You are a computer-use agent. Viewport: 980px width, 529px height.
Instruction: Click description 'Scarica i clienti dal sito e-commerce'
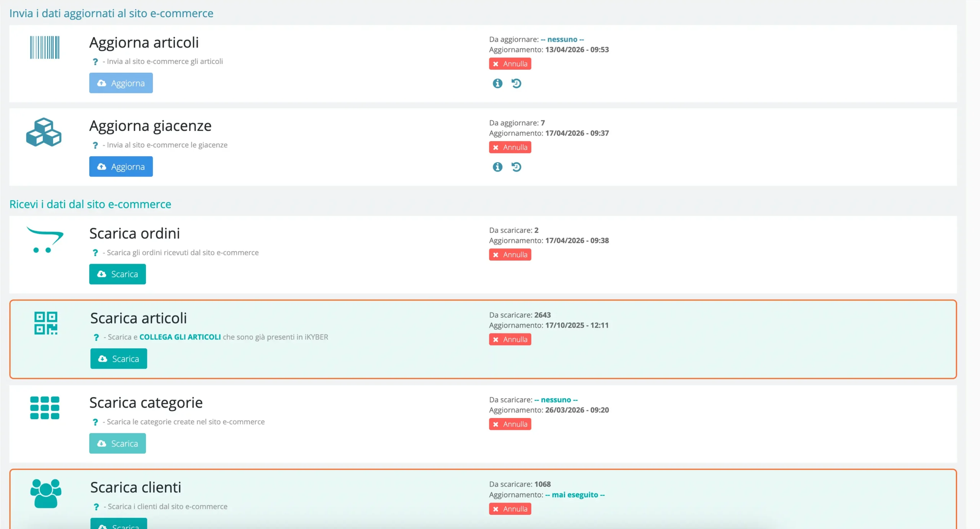pos(167,506)
